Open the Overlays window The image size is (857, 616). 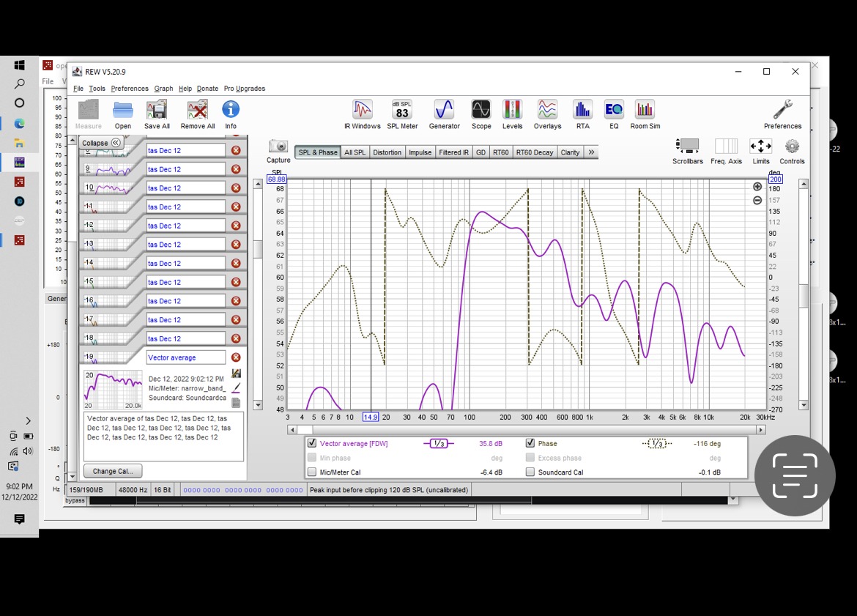point(547,114)
